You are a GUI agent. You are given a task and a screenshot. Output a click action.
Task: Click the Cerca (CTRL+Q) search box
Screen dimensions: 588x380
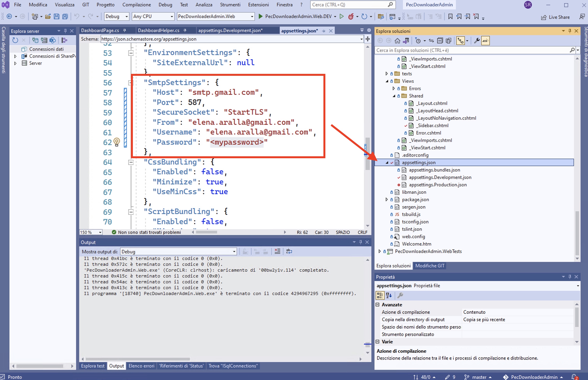(x=353, y=5)
